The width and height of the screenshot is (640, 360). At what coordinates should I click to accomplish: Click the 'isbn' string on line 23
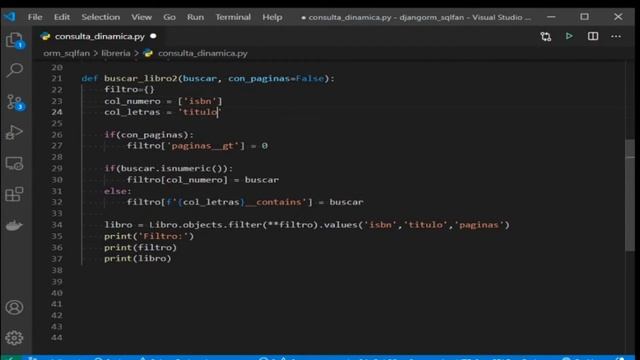(200, 101)
